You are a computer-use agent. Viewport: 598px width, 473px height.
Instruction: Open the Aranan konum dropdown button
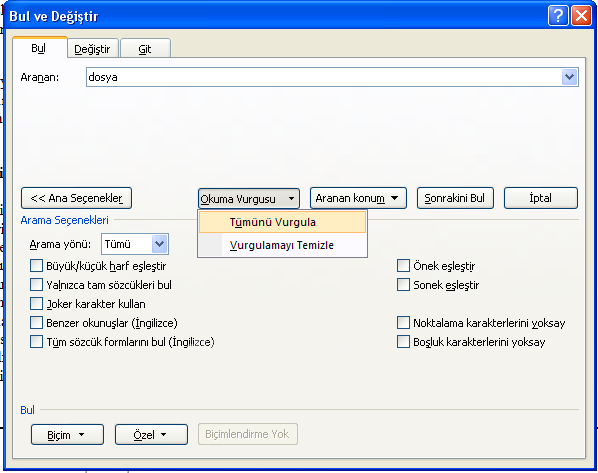(x=358, y=198)
